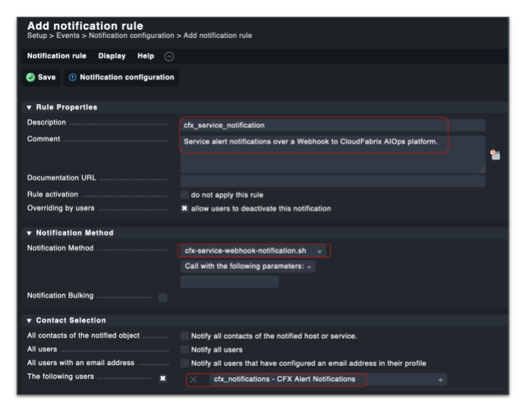The width and height of the screenshot is (532, 410).
Task: Toggle the Notification Bulking checkbox
Action: [163, 298]
